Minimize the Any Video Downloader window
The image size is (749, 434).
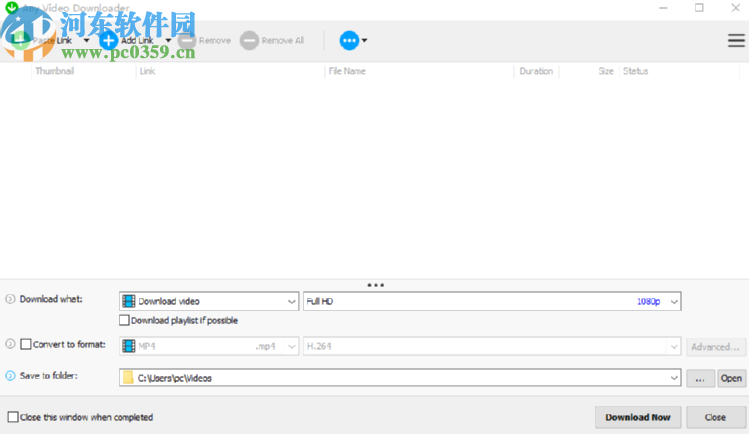(x=663, y=8)
